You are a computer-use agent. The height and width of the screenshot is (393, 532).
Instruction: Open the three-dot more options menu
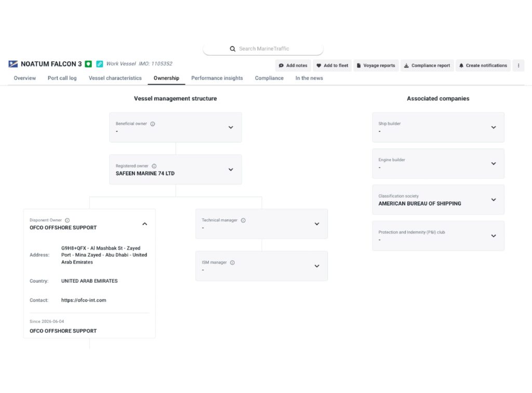pyautogui.click(x=518, y=65)
